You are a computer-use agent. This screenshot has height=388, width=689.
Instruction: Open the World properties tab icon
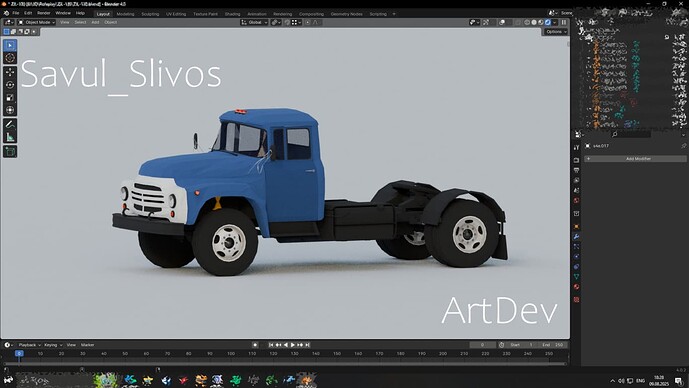pos(577,200)
